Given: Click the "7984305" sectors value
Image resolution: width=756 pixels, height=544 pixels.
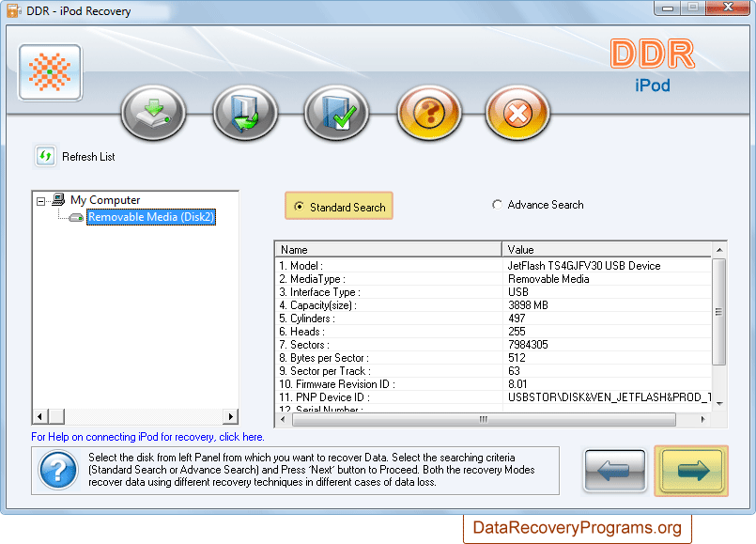Looking at the screenshot, I should click(528, 344).
